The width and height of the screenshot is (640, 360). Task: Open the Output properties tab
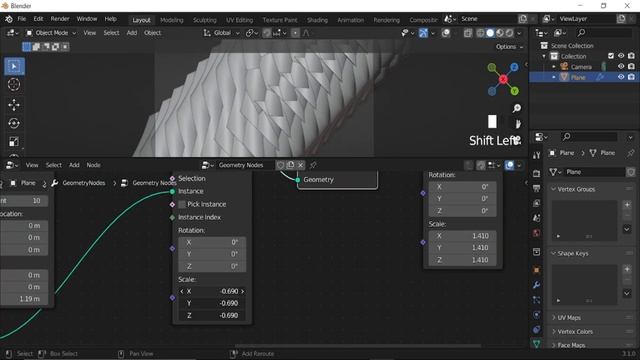pyautogui.click(x=536, y=188)
